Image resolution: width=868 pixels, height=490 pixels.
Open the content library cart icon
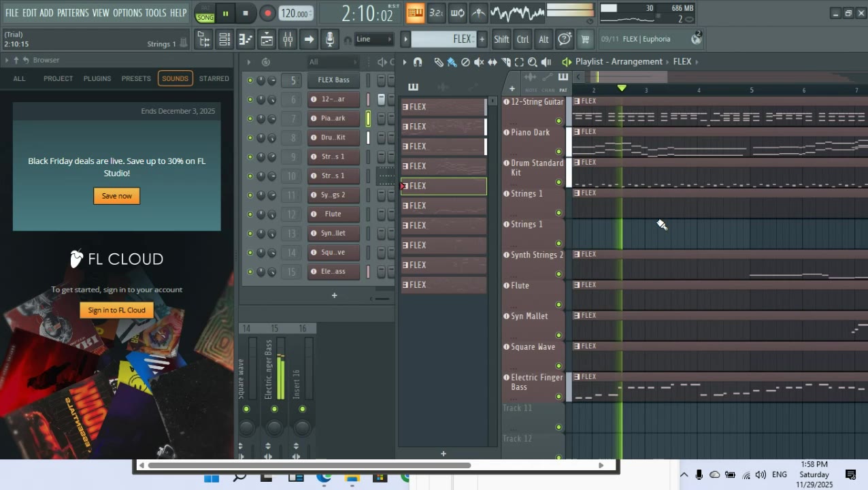[x=584, y=39]
